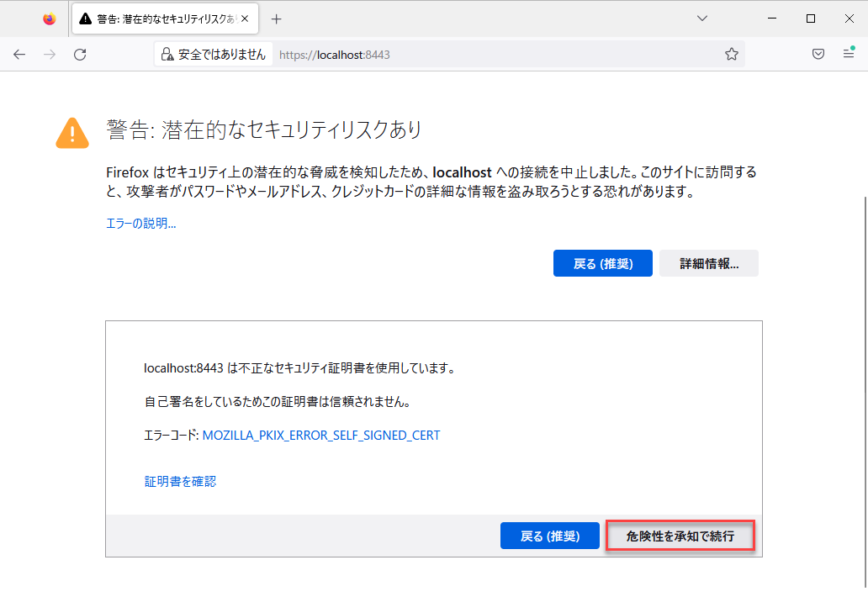The width and height of the screenshot is (868, 597).
Task: Open the tab list dropdown chevron
Action: (702, 18)
